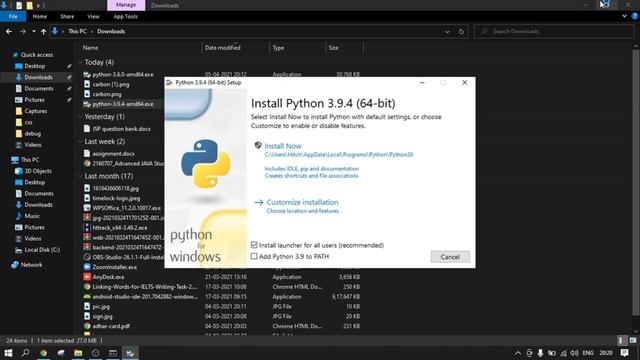Toggle Install launcher for all users checkbox
The height and width of the screenshot is (360, 640).
coord(254,245)
